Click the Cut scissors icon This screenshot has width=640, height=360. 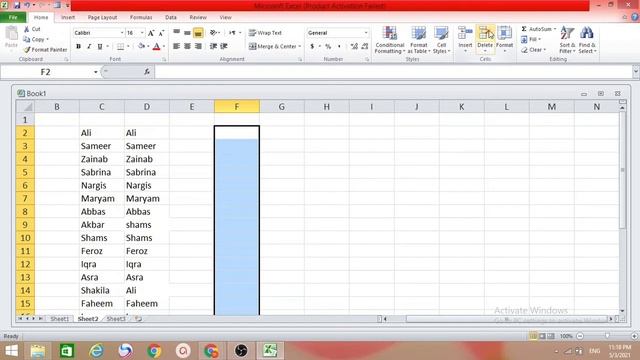27,29
